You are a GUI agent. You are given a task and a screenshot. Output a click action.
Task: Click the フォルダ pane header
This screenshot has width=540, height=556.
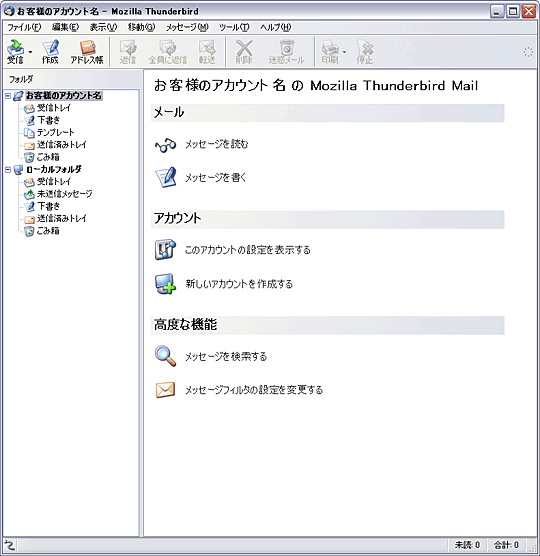point(71,79)
